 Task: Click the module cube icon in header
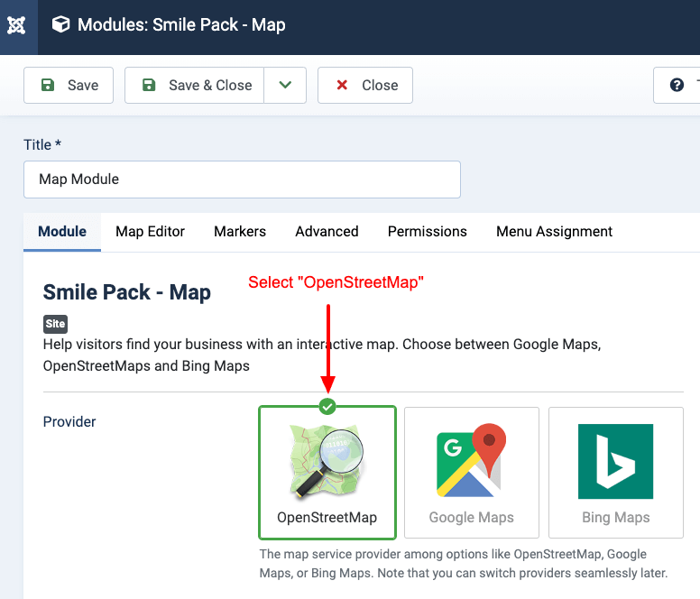(60, 24)
